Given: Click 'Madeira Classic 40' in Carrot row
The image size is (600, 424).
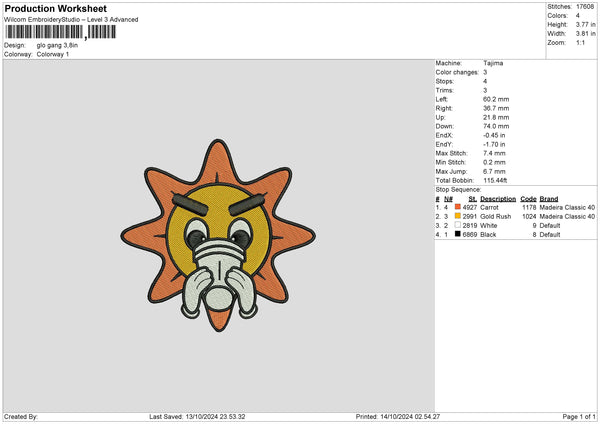Looking at the screenshot, I should [x=567, y=207].
